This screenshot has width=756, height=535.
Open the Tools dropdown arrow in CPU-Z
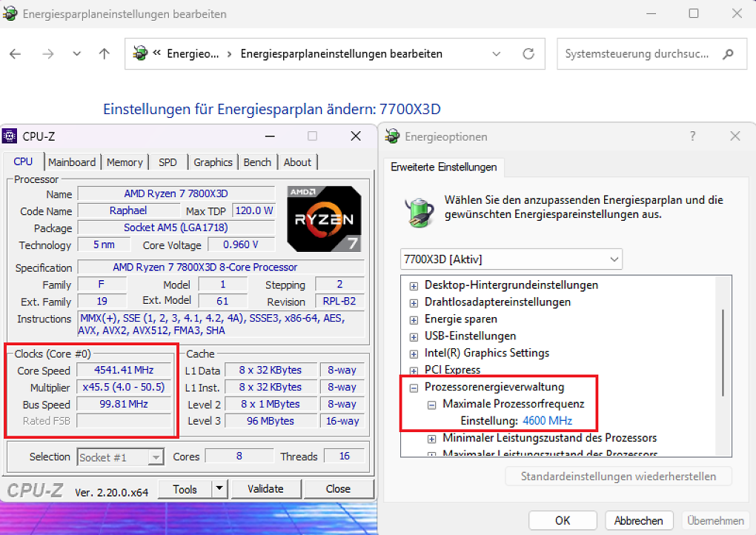pos(219,489)
